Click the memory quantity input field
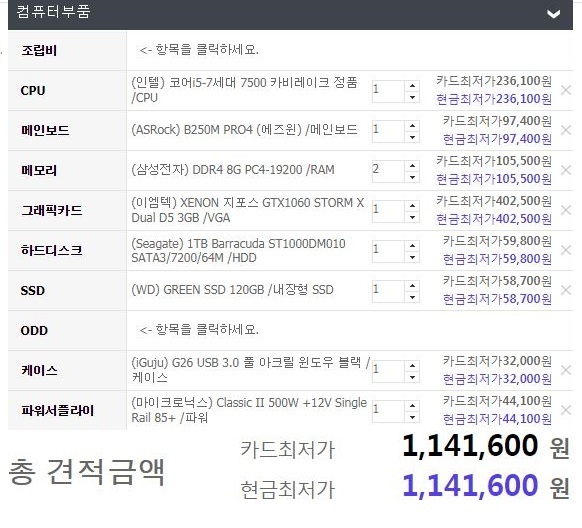This screenshot has height=528, width=582. click(388, 171)
